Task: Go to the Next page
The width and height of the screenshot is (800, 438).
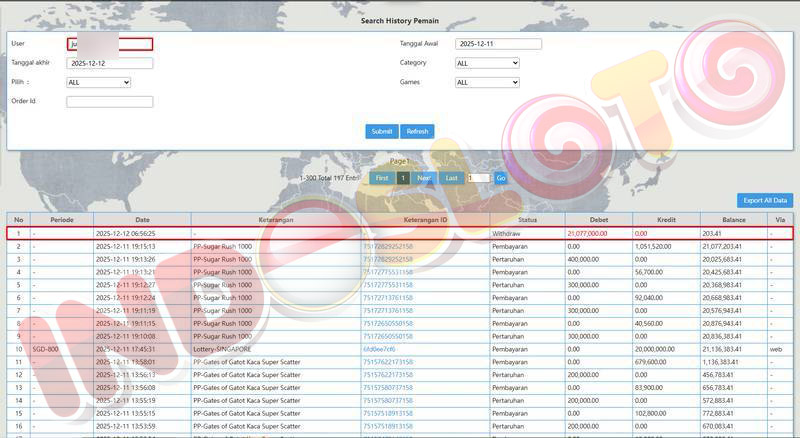Action: [x=424, y=178]
